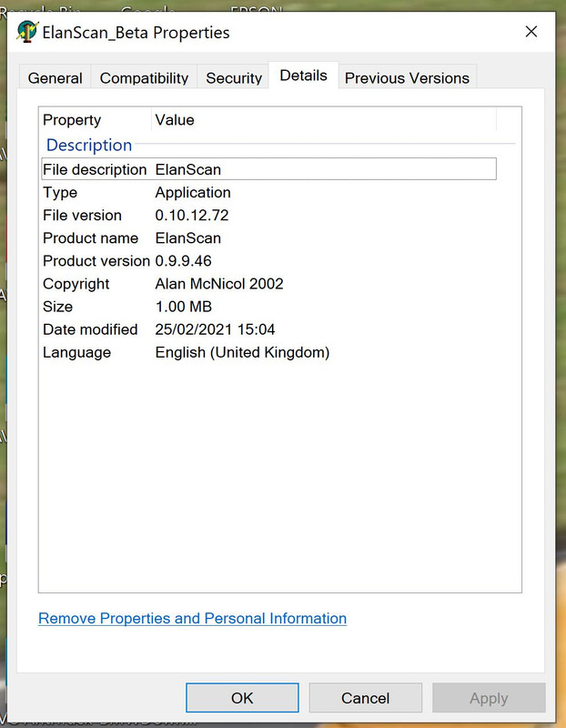The image size is (566, 728).
Task: Select the File description row label
Action: (95, 169)
